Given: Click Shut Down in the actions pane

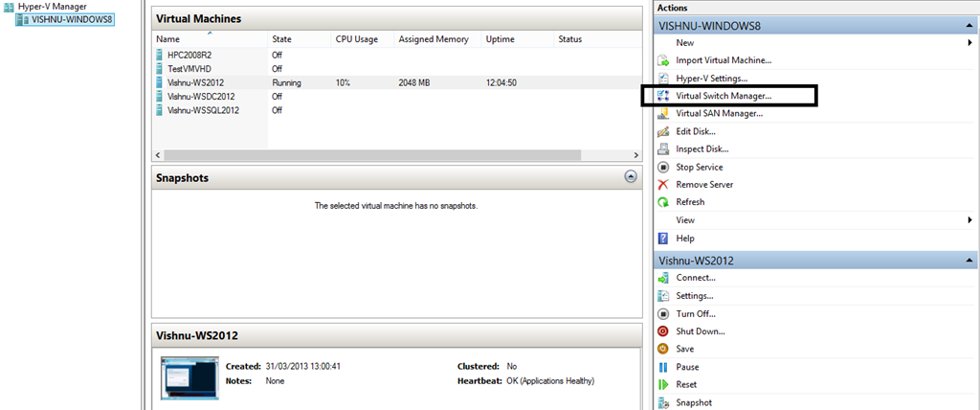Looking at the screenshot, I should 700,331.
